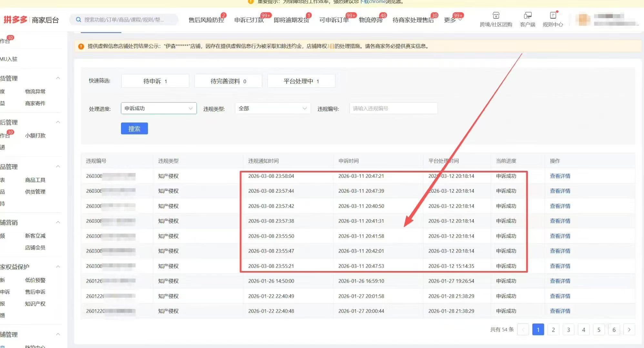
Task: Open the 处理进度 dropdown showing 申诉成功
Action: click(158, 109)
